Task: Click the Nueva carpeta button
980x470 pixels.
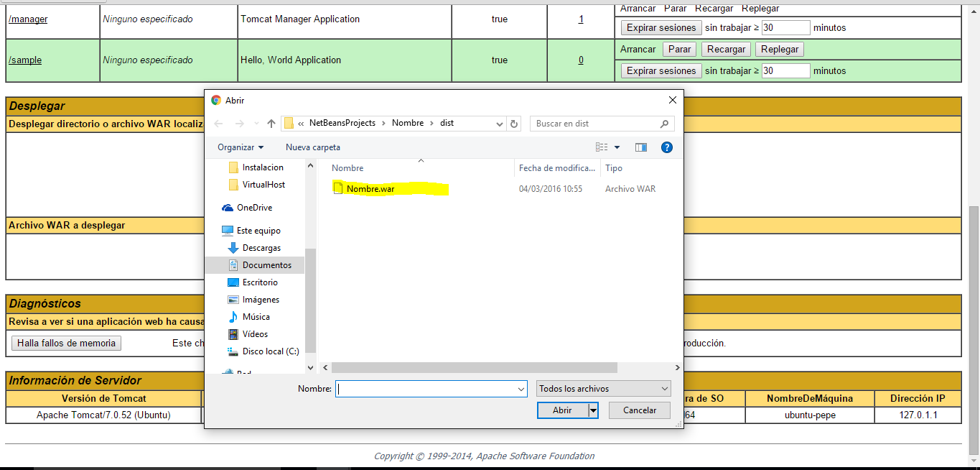Action: click(313, 147)
